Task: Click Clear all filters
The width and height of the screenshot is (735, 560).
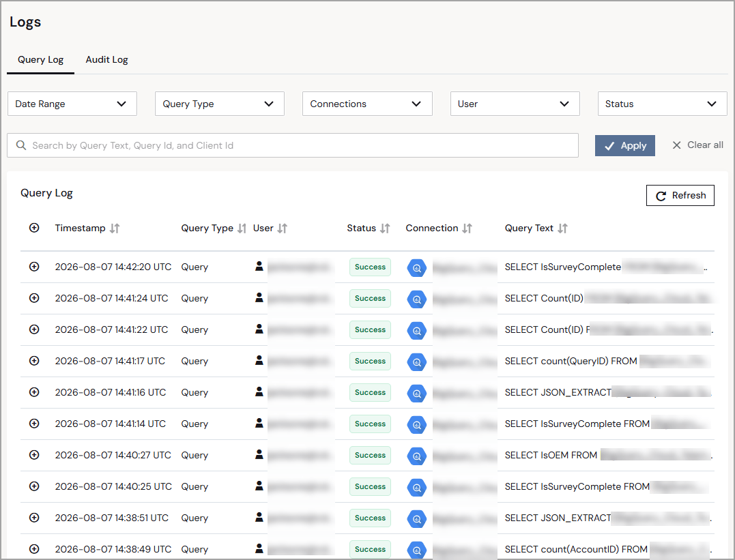Action: 697,145
